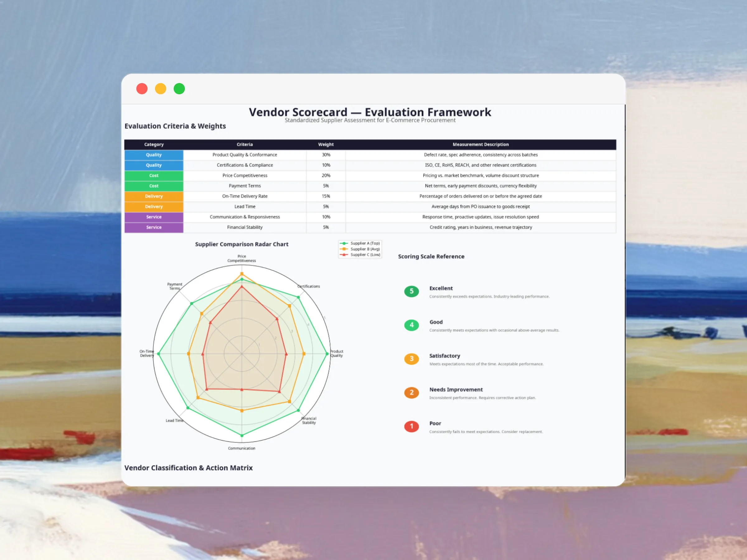Click the red score 1 Poor badge

pyautogui.click(x=411, y=426)
